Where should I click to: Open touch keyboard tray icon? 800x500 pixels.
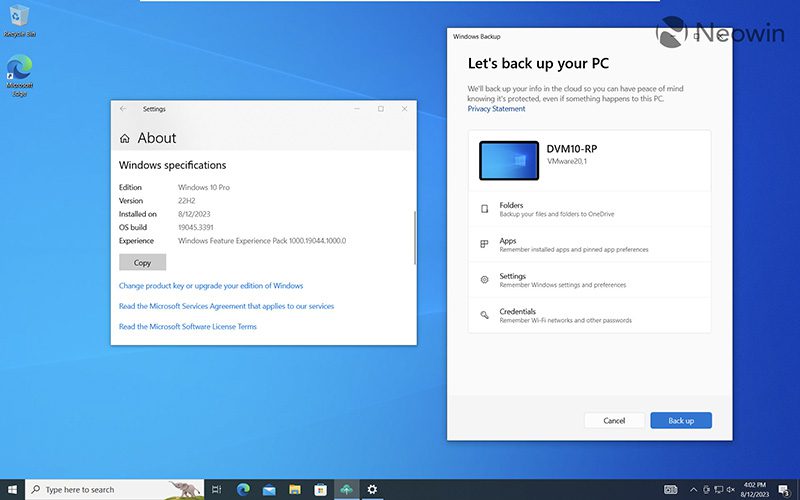coord(670,490)
